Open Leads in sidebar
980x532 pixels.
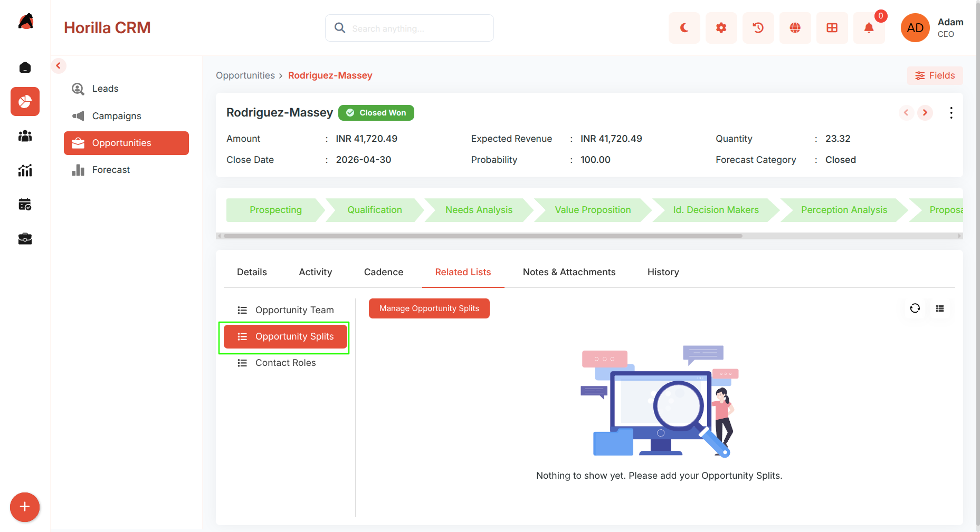point(126,89)
